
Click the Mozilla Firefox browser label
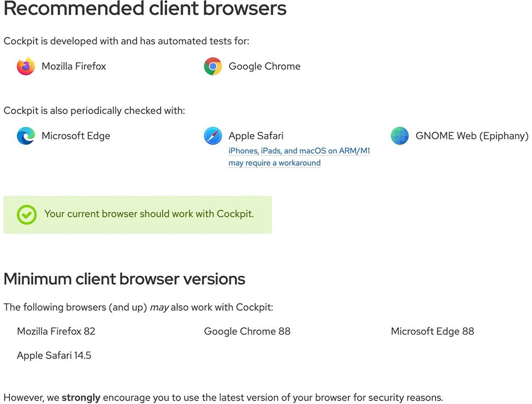click(x=74, y=67)
